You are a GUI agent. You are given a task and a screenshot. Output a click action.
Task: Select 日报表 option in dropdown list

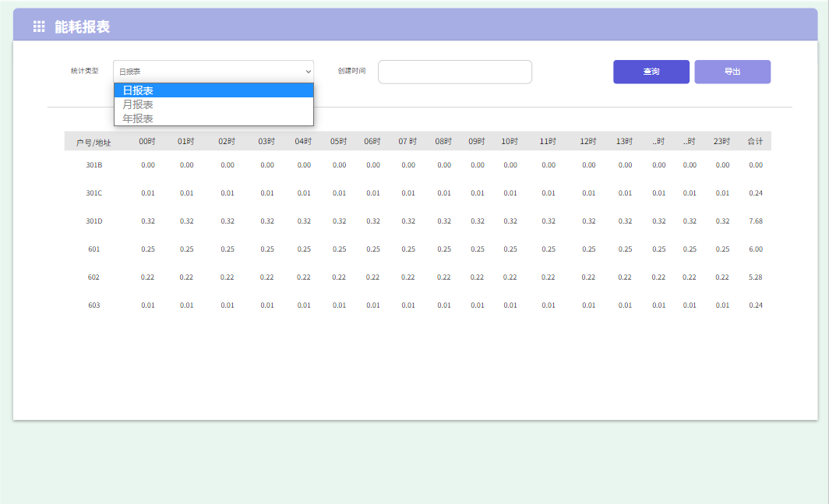(213, 90)
